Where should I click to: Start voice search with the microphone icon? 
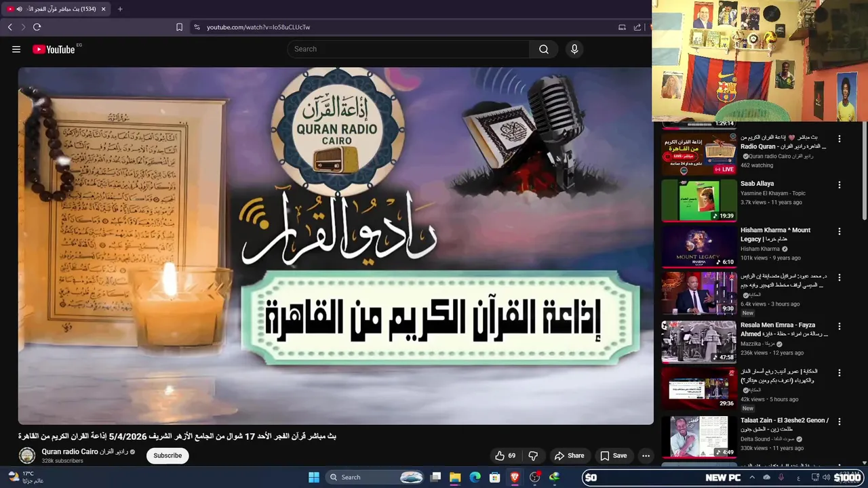574,49
